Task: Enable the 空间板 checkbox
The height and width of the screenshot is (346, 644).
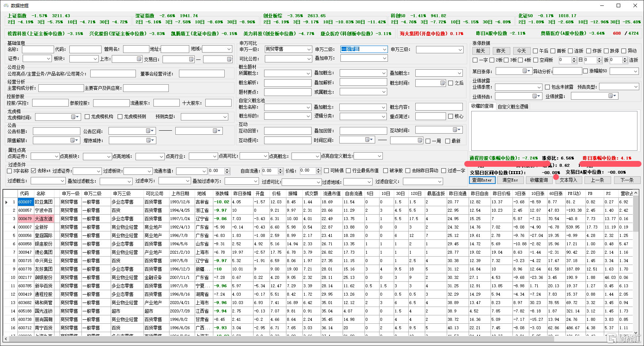Action: coord(536,60)
